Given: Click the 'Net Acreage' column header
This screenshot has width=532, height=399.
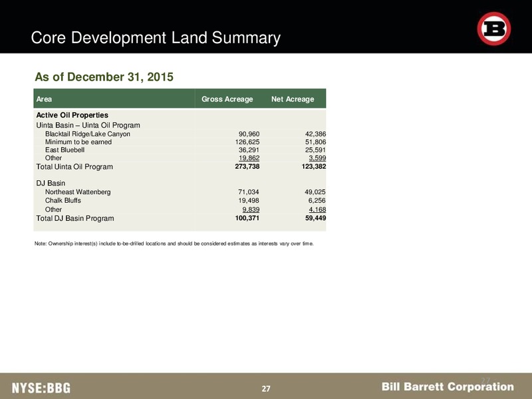Looking at the screenshot, I should 293,99.
